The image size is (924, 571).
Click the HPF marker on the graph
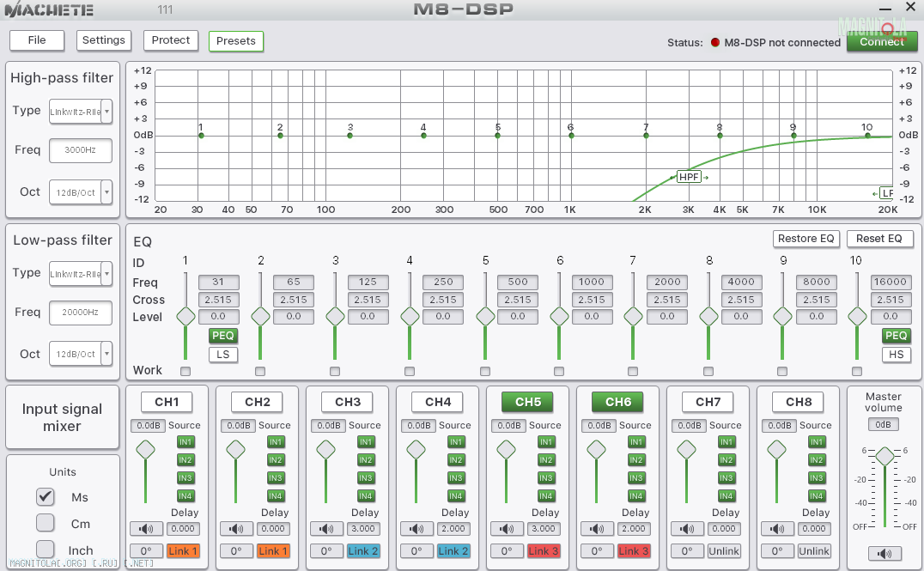click(x=689, y=177)
